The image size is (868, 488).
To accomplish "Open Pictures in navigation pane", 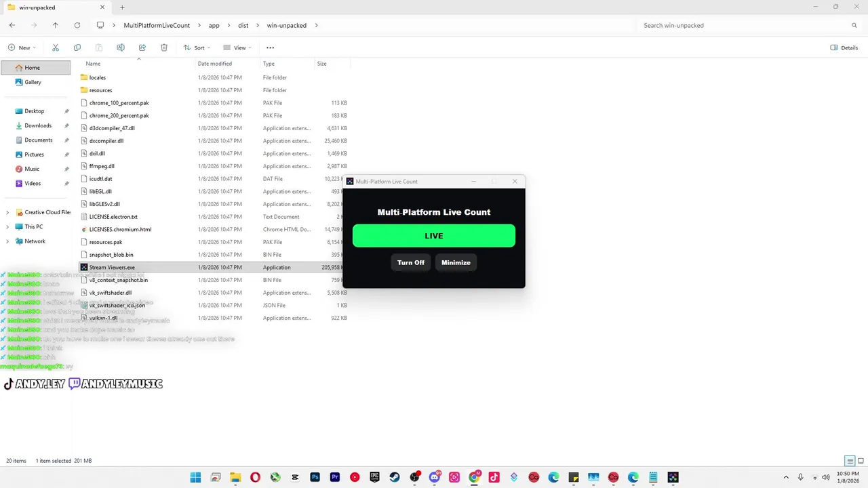I will click(x=35, y=155).
